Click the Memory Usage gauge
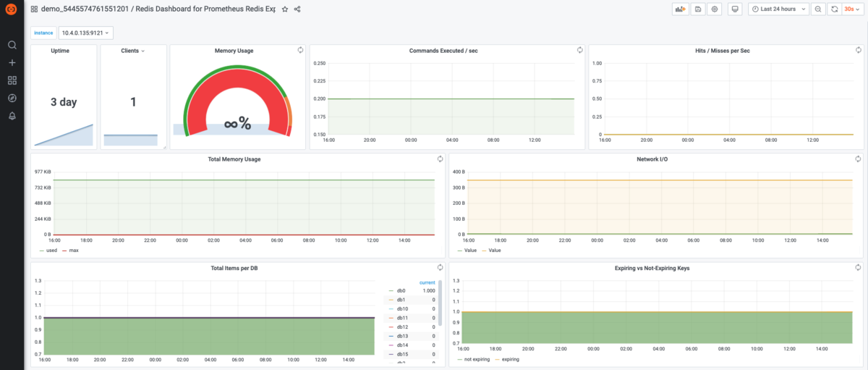The width and height of the screenshot is (868, 370). point(237,100)
